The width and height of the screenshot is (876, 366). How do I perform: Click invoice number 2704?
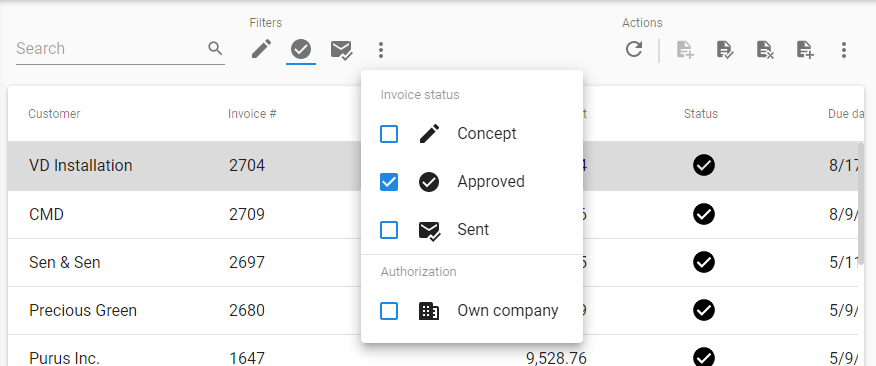[x=247, y=165]
